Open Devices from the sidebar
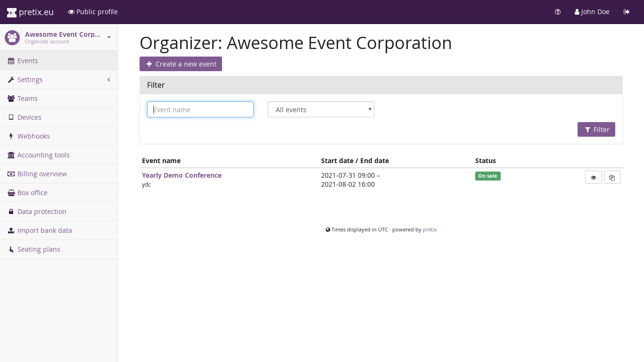Image resolution: width=644 pixels, height=362 pixels. [29, 117]
